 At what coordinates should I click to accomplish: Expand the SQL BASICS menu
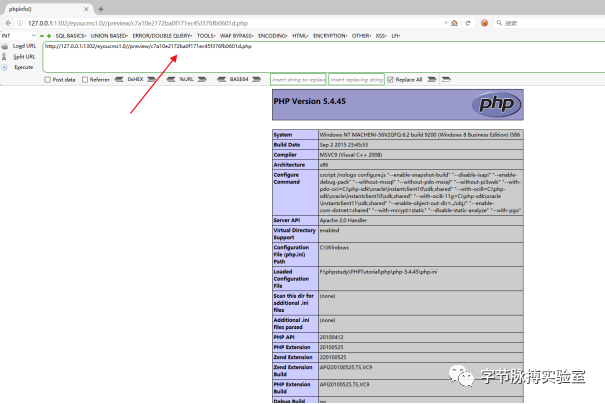(x=71, y=35)
